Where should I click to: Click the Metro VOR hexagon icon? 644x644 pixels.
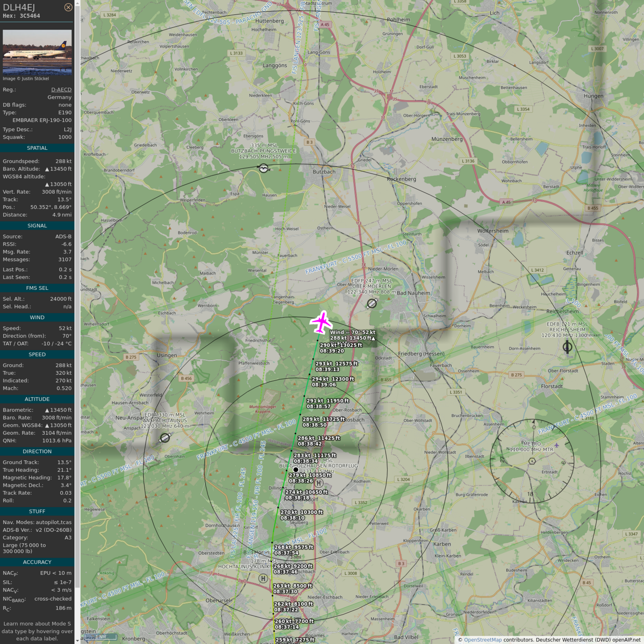tap(532, 461)
